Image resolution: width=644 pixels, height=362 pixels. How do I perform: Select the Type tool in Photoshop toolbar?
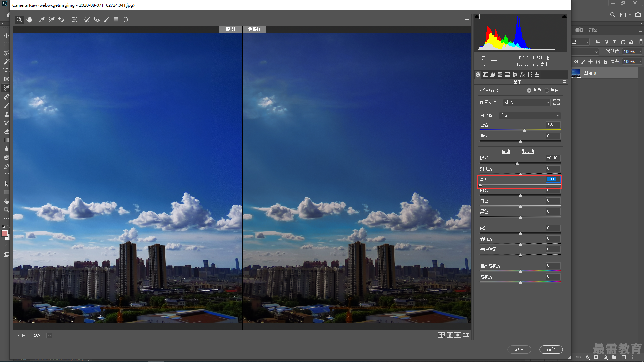6,175
